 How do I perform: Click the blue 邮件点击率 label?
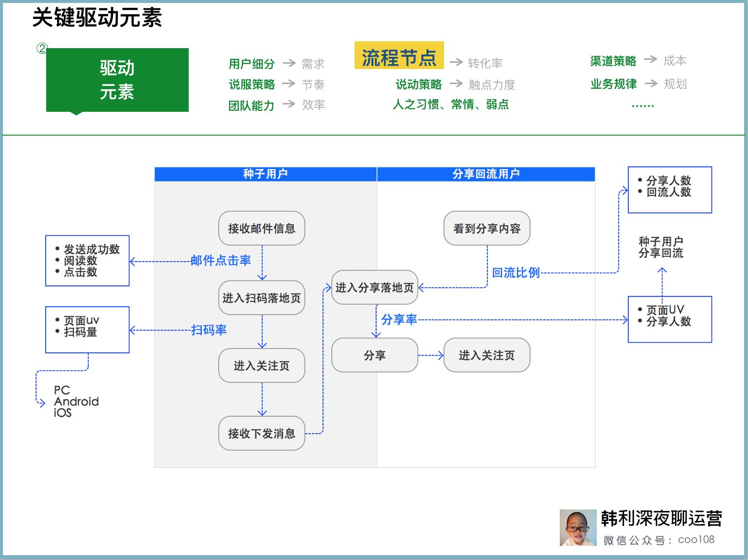tap(221, 261)
